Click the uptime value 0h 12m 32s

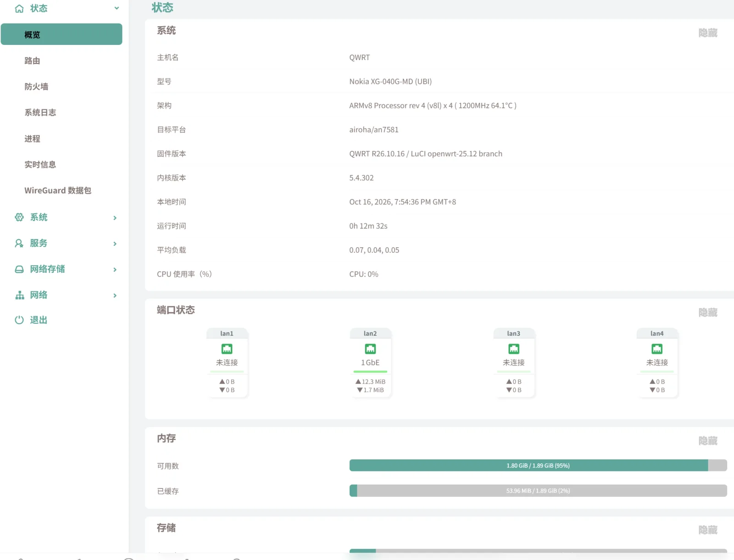[368, 226]
